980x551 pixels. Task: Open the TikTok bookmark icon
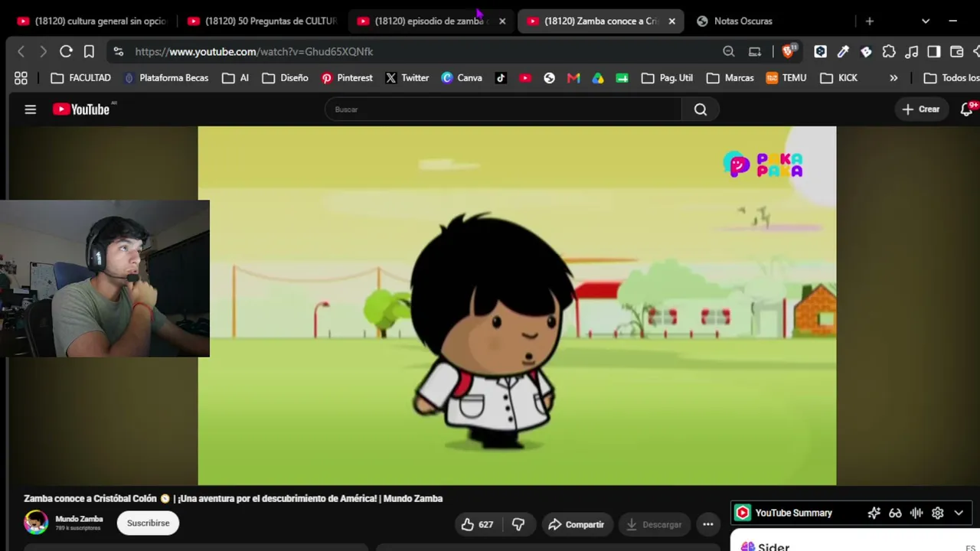pyautogui.click(x=501, y=78)
